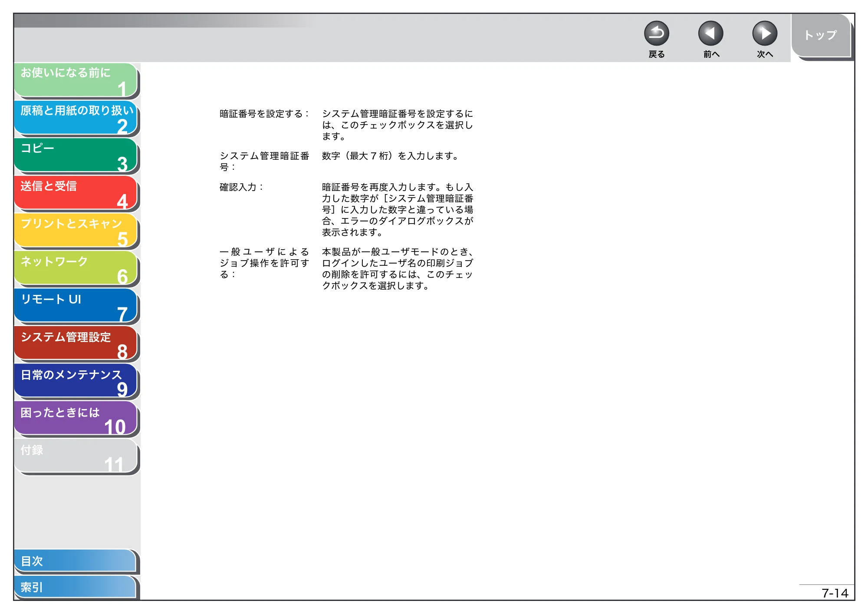868x614 pixels.
Task: Click the text 数字（最大７桁）を入力します。
Action: (391, 156)
